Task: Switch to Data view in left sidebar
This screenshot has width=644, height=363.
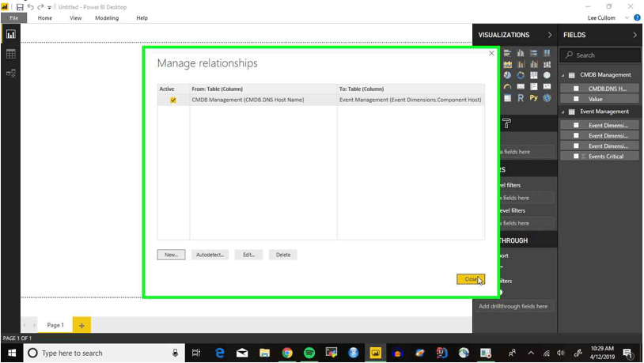Action: click(10, 54)
